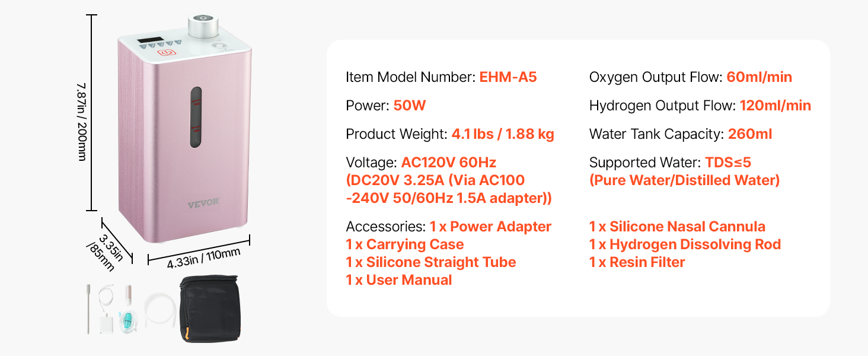Click the black carrying case image
This screenshot has height=356, width=868.
click(209, 308)
